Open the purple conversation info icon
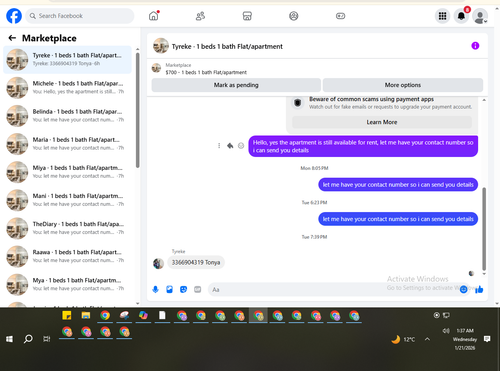The width and height of the screenshot is (500, 371). pyautogui.click(x=475, y=46)
